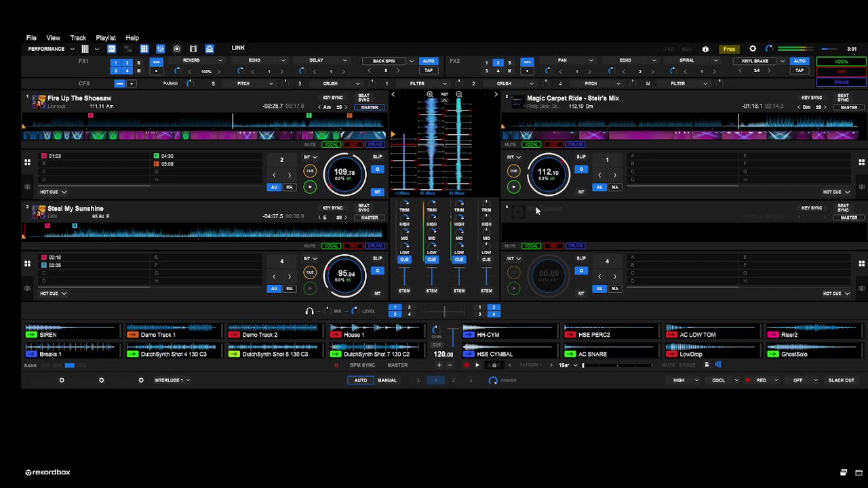Adjust the channel fader above first STEM label

[x=404, y=276]
